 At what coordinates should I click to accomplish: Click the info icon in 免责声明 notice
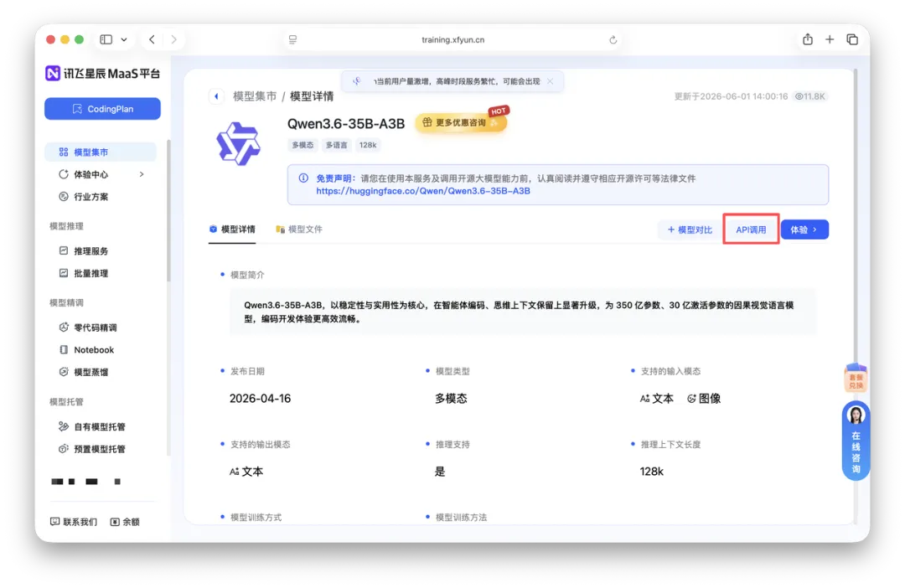tap(303, 178)
